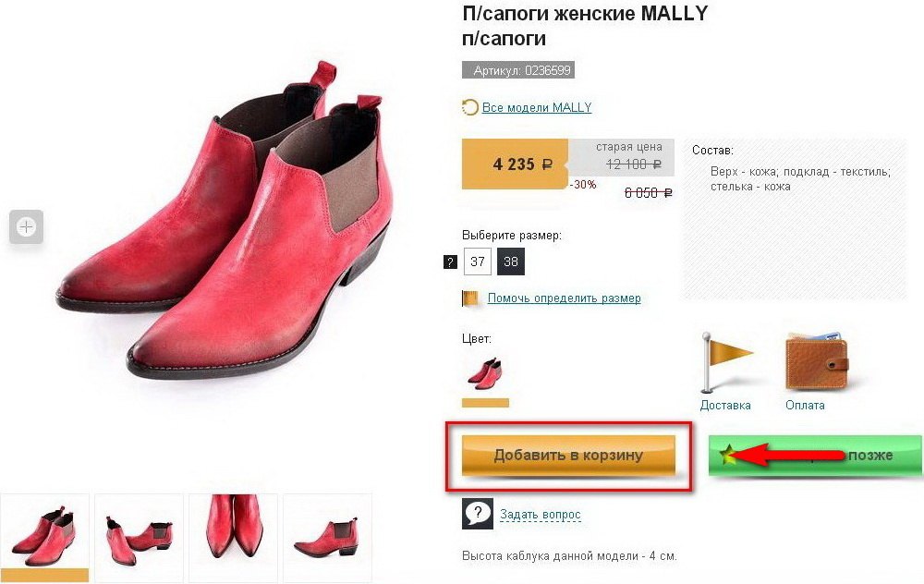The height and width of the screenshot is (584, 924).
Task: Click the ruler icon next to size helper
Action: tap(470, 298)
